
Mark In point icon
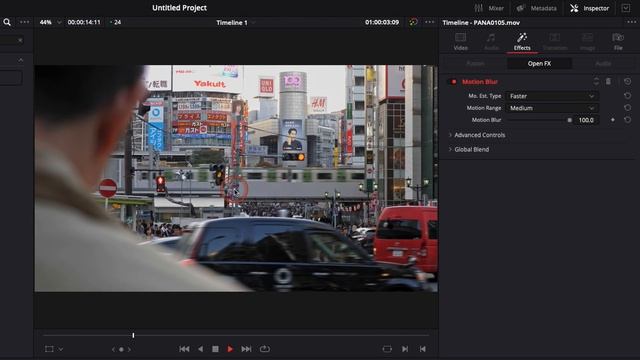click(405, 349)
